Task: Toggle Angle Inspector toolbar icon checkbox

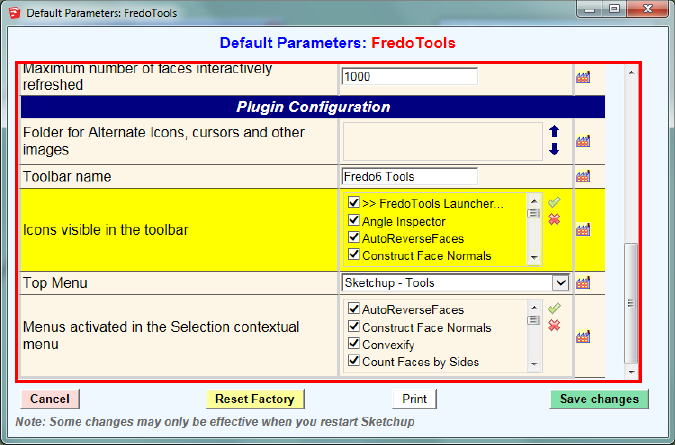Action: tap(354, 220)
